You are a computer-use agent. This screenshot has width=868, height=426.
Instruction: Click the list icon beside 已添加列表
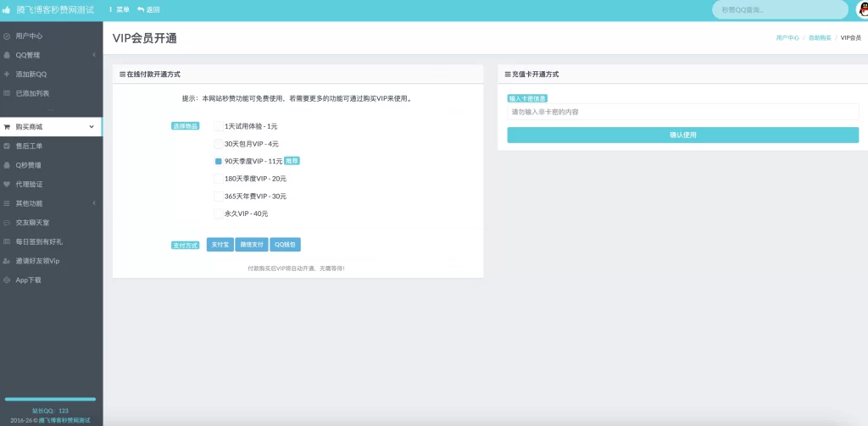[7, 92]
